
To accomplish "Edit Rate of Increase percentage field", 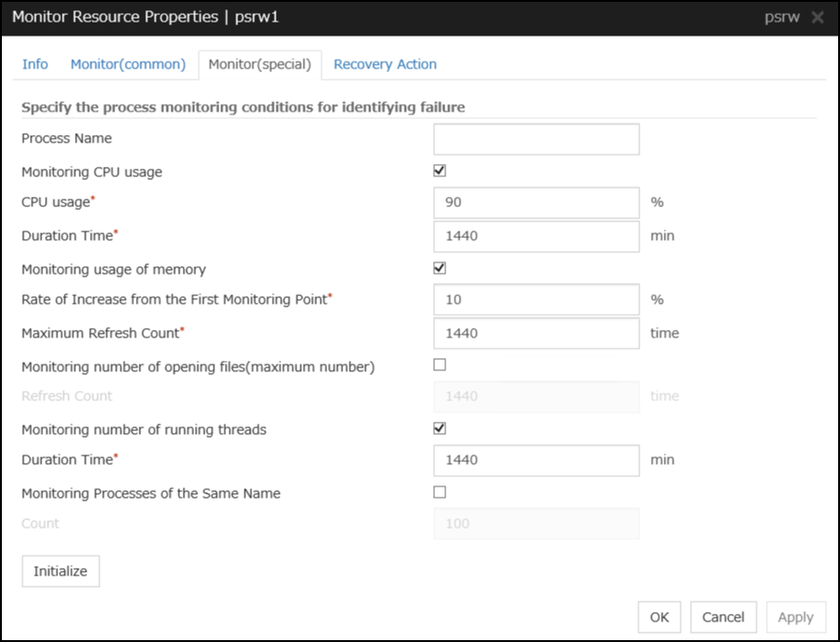I will 536,300.
